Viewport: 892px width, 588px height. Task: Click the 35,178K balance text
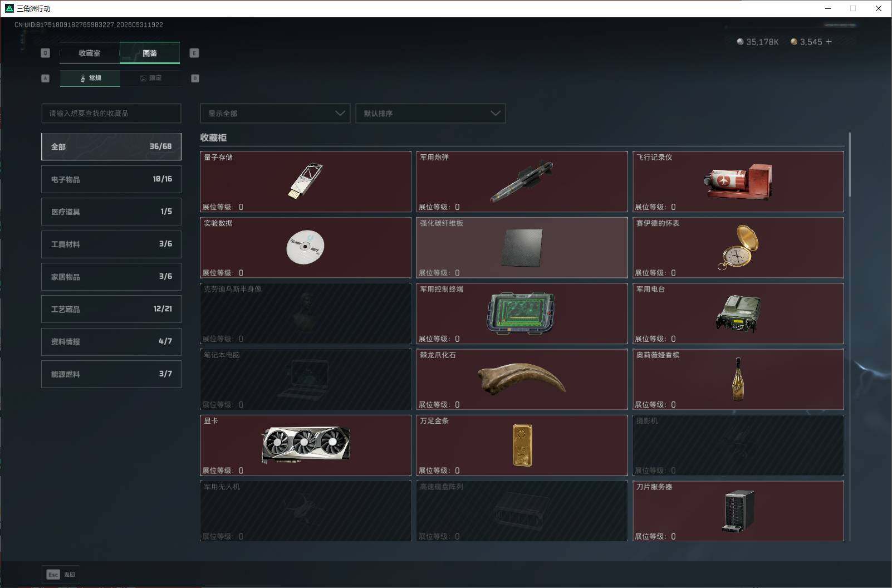(x=762, y=42)
